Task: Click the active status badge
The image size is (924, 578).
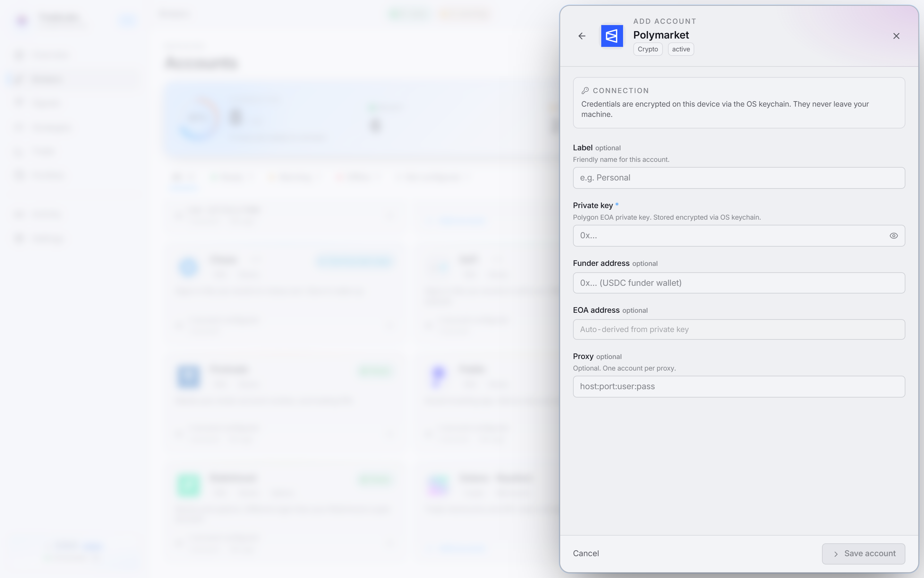Action: click(x=681, y=49)
